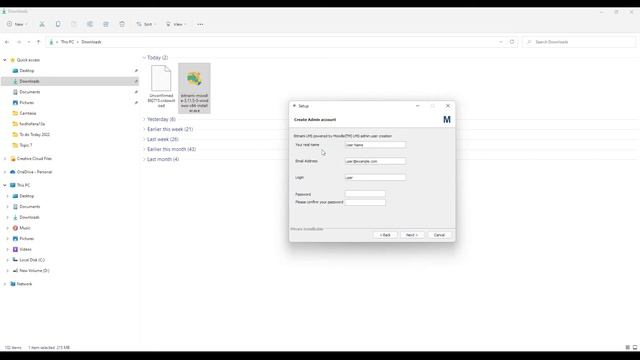Click the Rename icon in Explorer toolbar

pos(90,24)
